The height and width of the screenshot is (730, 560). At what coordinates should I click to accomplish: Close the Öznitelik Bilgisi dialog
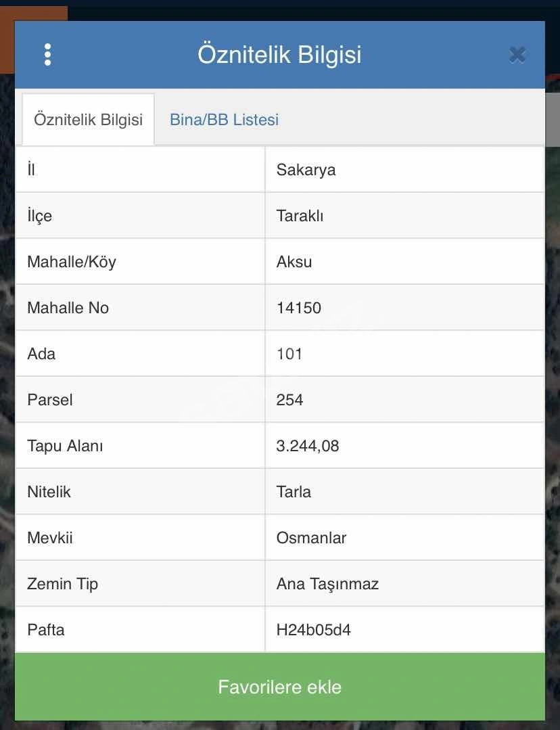(517, 55)
